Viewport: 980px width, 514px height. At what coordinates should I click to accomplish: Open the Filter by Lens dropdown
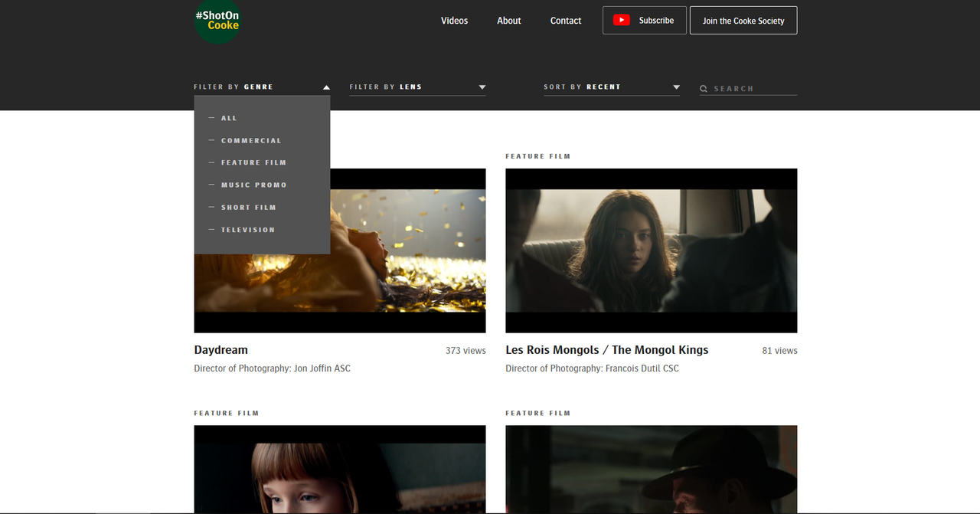pos(418,87)
